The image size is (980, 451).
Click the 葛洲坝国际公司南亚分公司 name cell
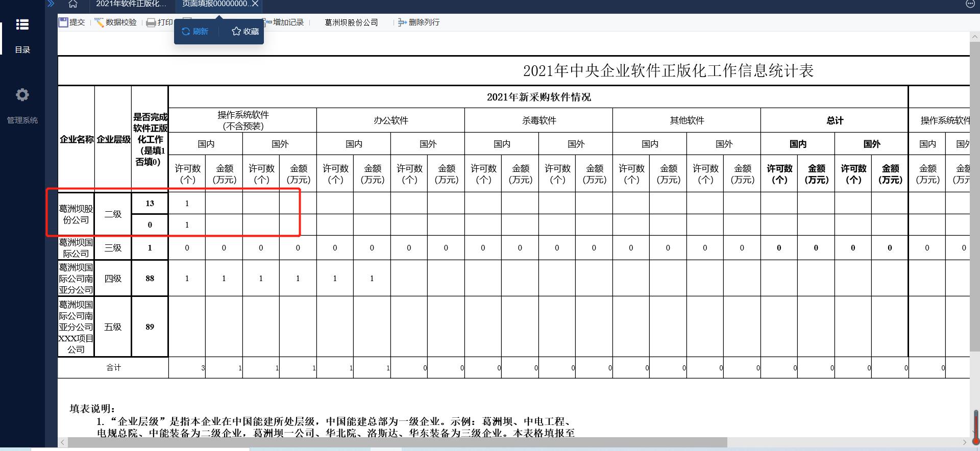76,279
